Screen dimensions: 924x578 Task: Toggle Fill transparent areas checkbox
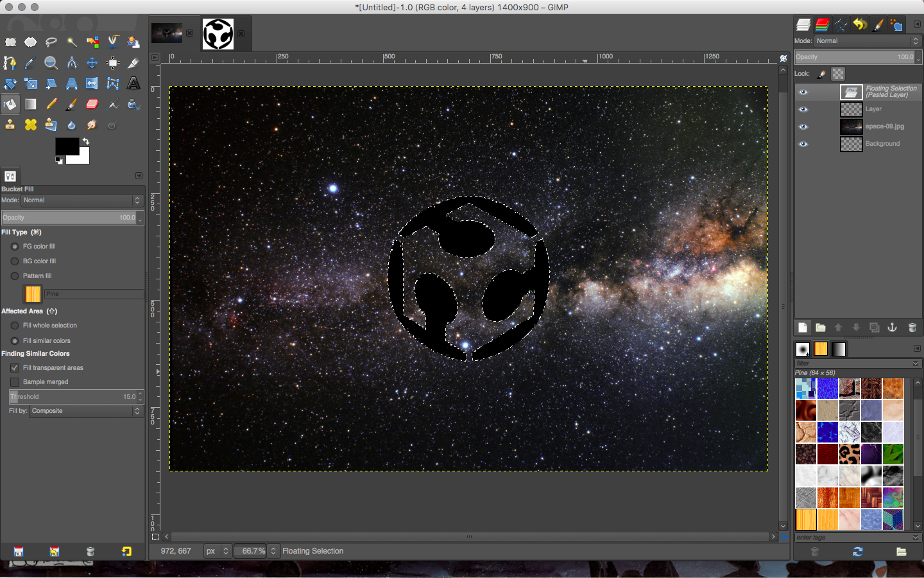tap(15, 368)
